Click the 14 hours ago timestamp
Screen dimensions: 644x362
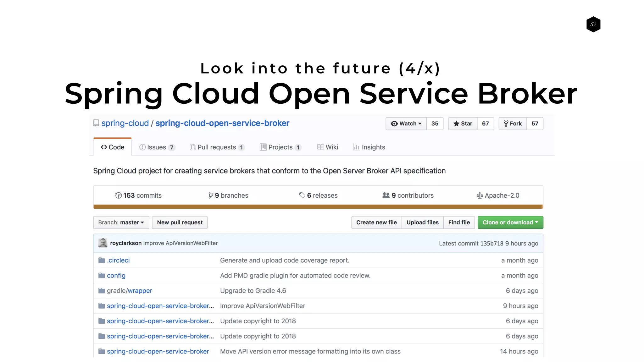tap(519, 351)
